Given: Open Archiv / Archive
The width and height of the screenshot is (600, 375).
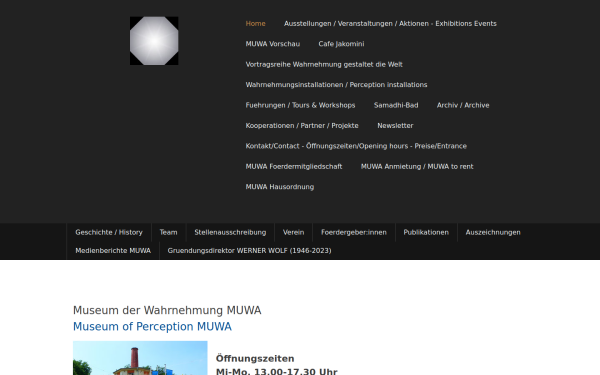Looking at the screenshot, I should click(463, 105).
